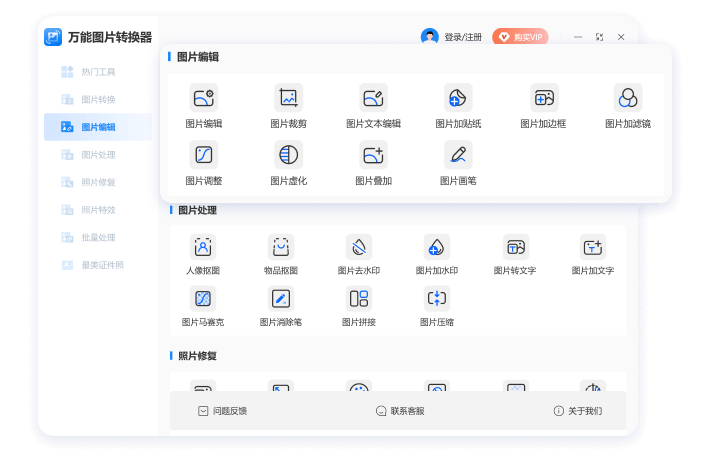Image resolution: width=706 pixels, height=469 pixels.
Task: Minimize the application window
Action: 578,37
